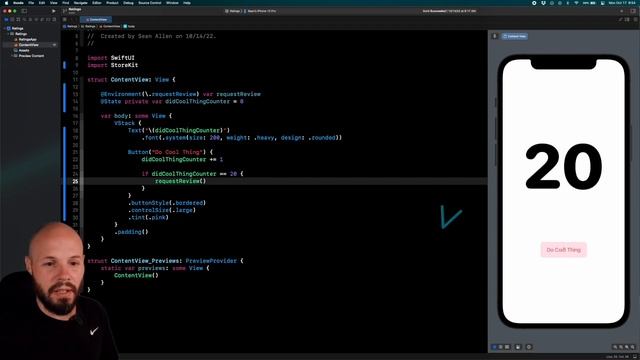Collapse the Ratings project root

coord(4,29)
